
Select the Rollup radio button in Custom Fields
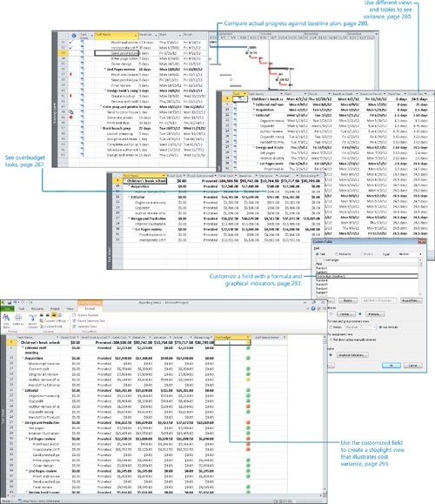[x=331, y=327]
